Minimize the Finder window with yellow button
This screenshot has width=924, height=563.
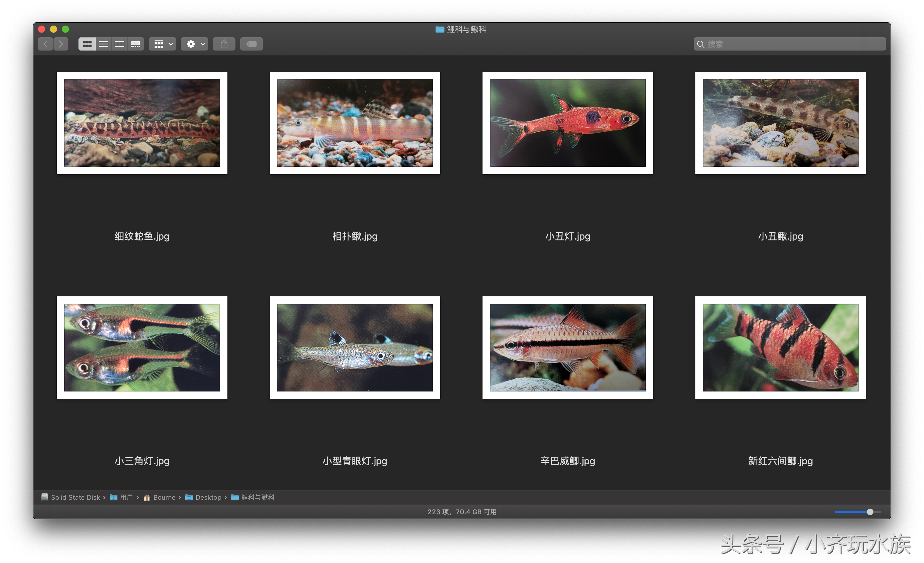click(54, 29)
